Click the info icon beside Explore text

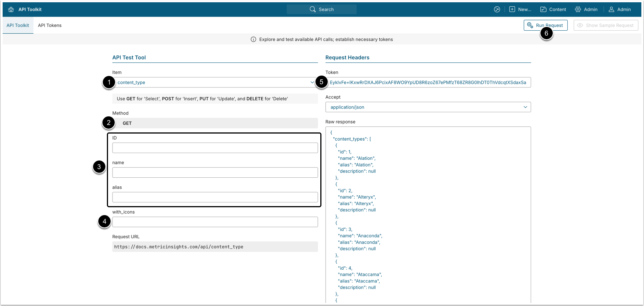(253, 39)
